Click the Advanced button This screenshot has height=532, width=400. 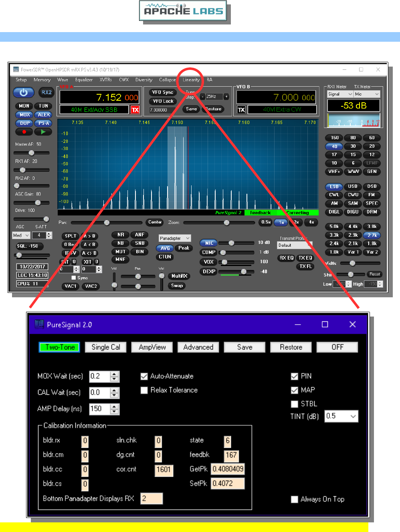tap(198, 347)
